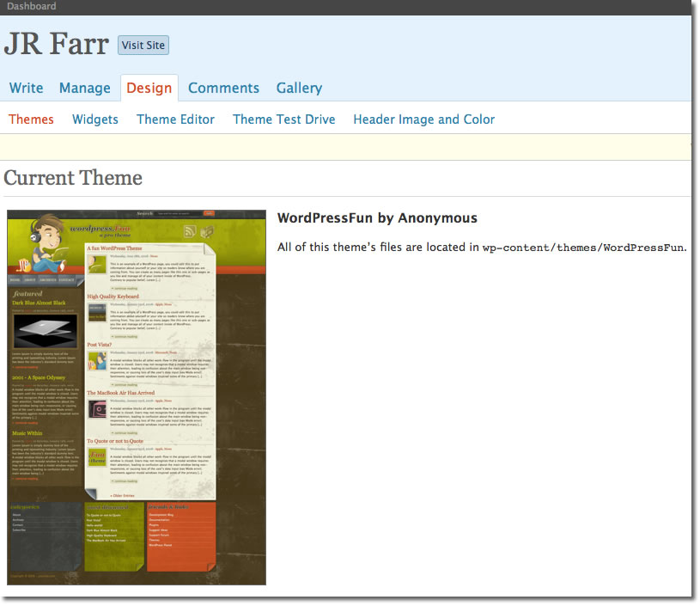Click the Current Theme heading
Viewport: 700px width, 606px height.
click(73, 178)
